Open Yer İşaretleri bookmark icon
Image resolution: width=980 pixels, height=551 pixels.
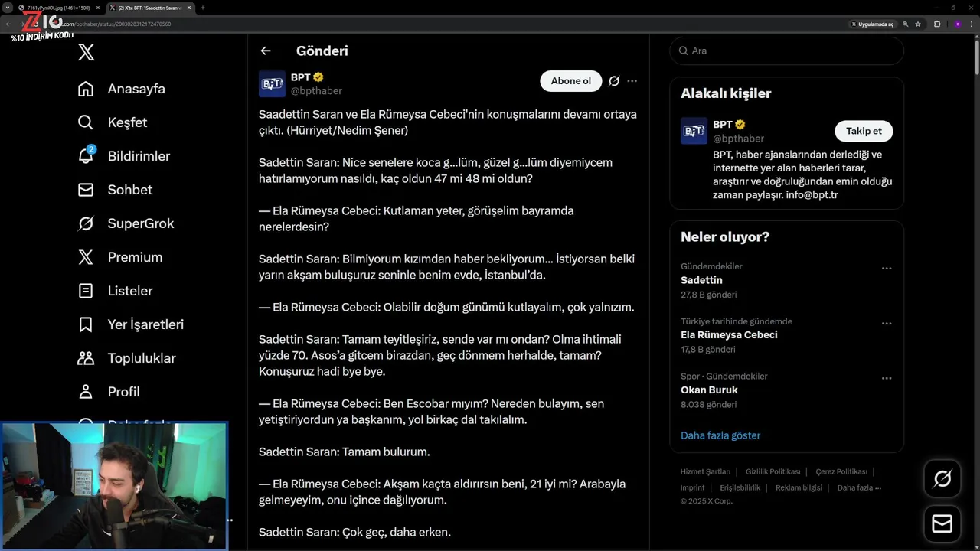coord(86,324)
